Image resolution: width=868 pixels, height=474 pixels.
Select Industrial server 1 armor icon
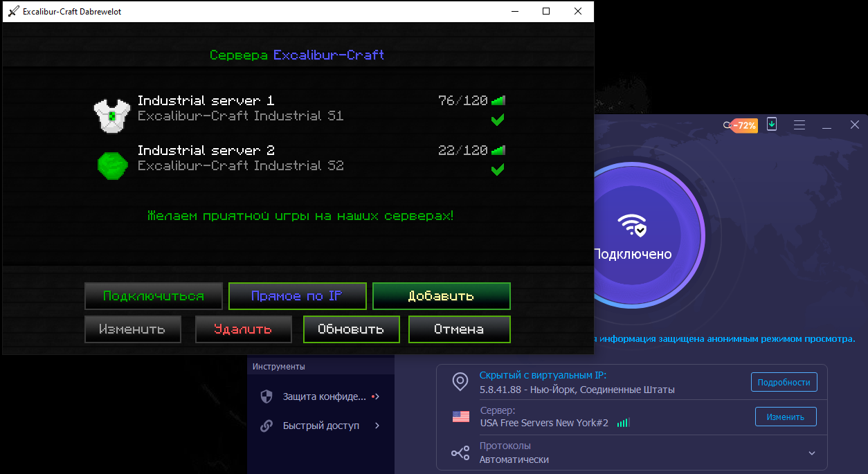pos(111,116)
